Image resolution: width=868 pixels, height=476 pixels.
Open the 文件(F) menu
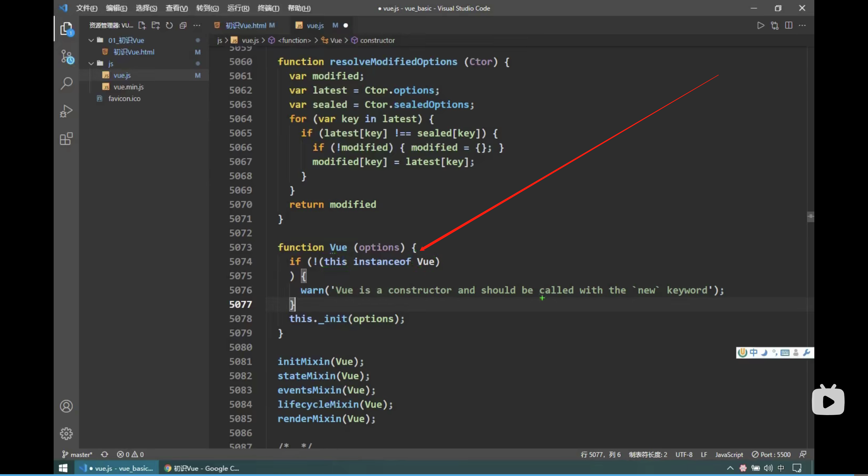pos(86,8)
